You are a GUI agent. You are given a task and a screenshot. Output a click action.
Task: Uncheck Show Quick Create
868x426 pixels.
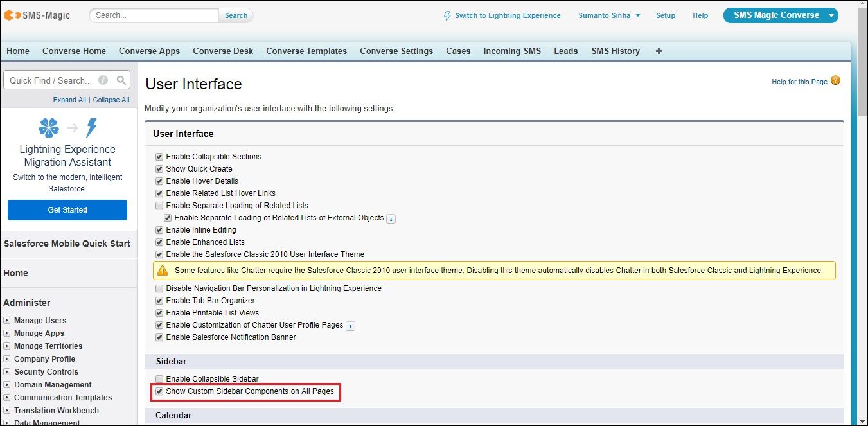coord(159,169)
